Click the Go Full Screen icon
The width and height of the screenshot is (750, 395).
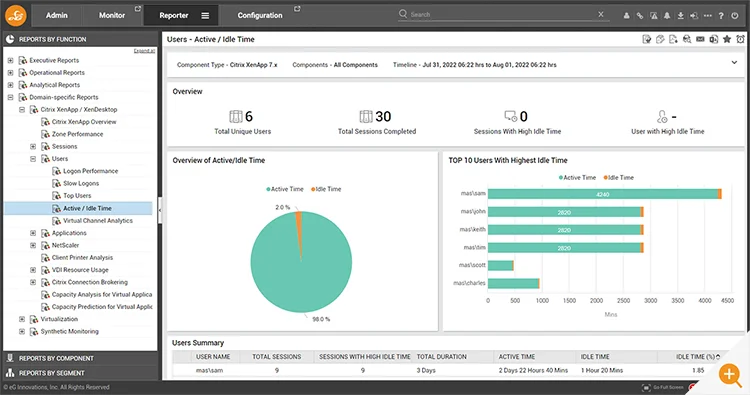click(646, 387)
